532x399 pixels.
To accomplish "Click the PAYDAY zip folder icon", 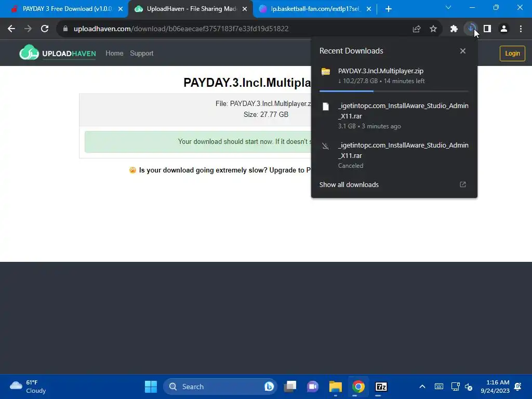I will coord(326,72).
